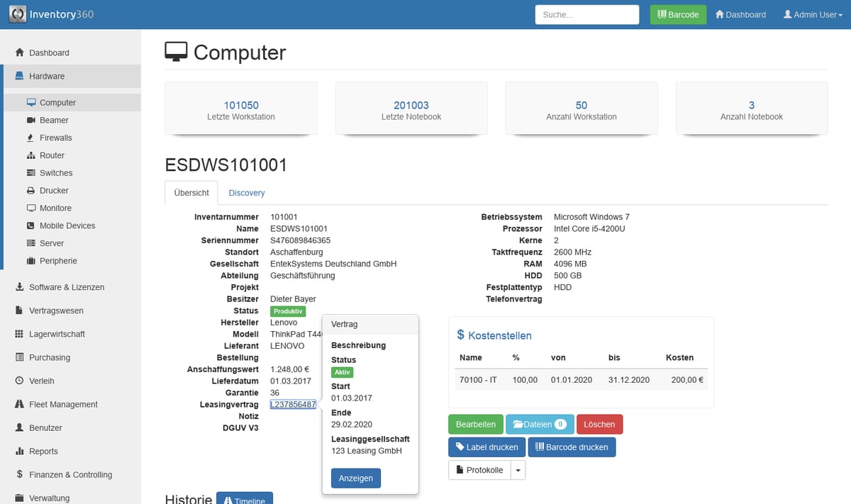The width and height of the screenshot is (851, 504).
Task: Open the Server hardware list
Action: click(x=52, y=243)
